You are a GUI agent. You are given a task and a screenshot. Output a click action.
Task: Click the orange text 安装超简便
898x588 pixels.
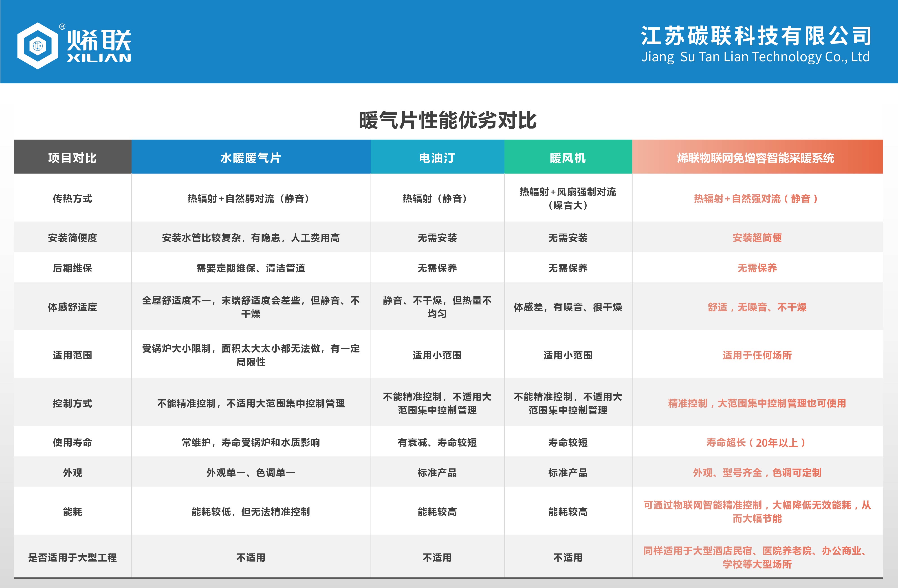(757, 238)
